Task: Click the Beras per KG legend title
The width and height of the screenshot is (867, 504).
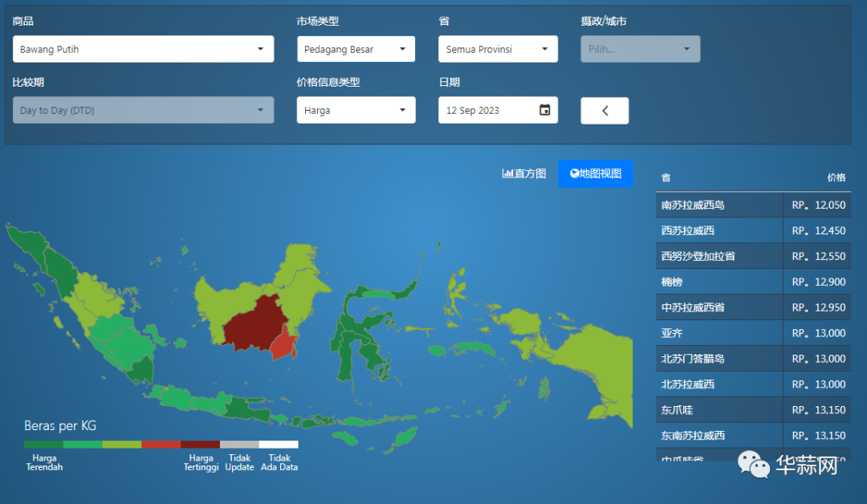Action: click(x=60, y=426)
